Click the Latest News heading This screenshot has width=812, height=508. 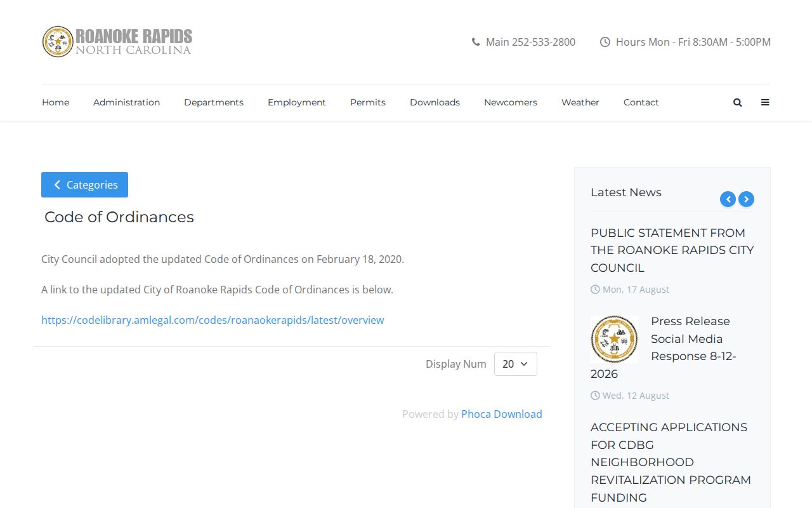626,192
